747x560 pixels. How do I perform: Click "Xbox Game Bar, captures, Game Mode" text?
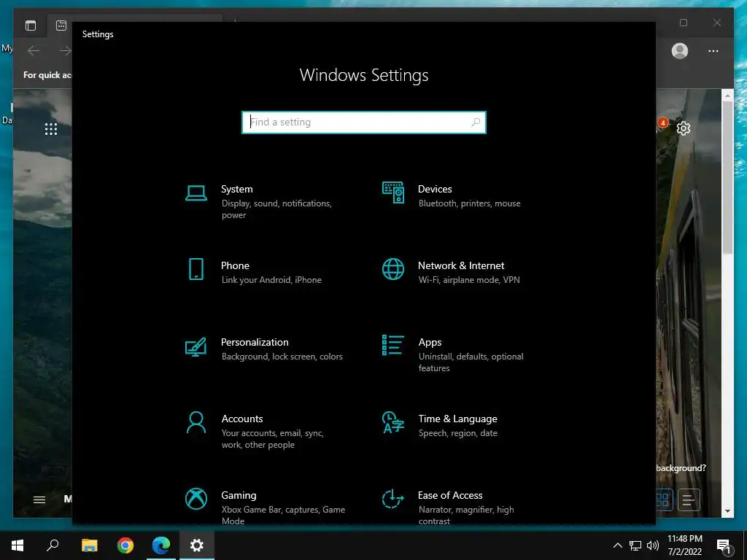[283, 516]
